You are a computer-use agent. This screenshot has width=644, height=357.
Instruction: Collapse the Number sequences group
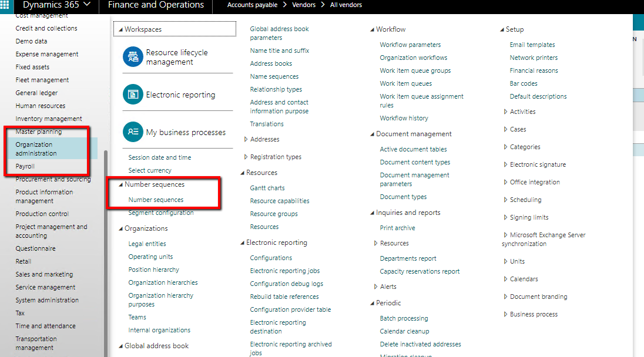point(121,184)
